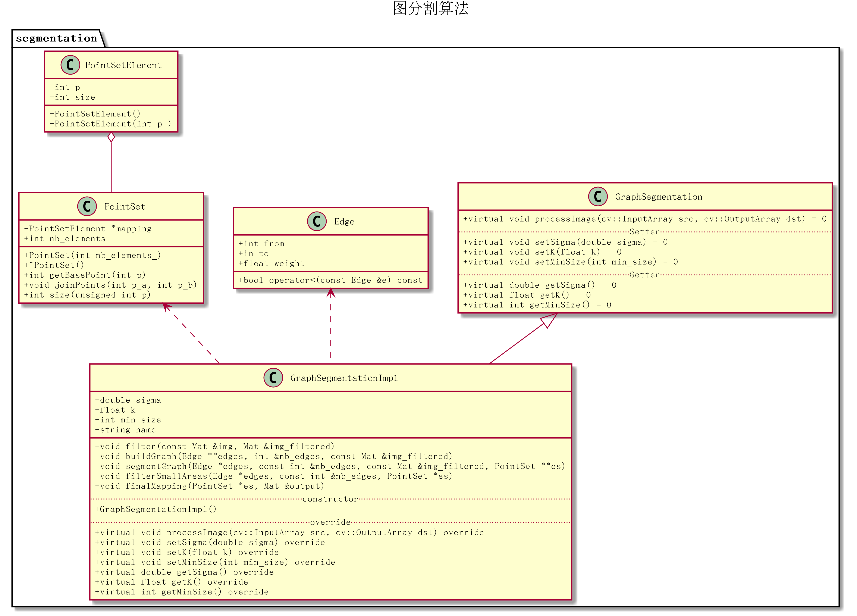Click the PointSet class C icon
The height and width of the screenshot is (616, 857).
(87, 206)
